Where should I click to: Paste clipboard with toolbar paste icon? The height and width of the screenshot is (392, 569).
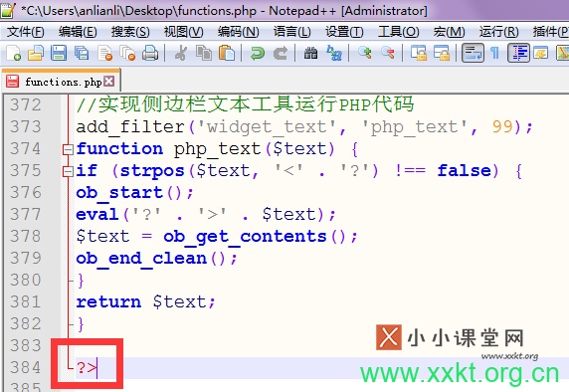[x=227, y=53]
